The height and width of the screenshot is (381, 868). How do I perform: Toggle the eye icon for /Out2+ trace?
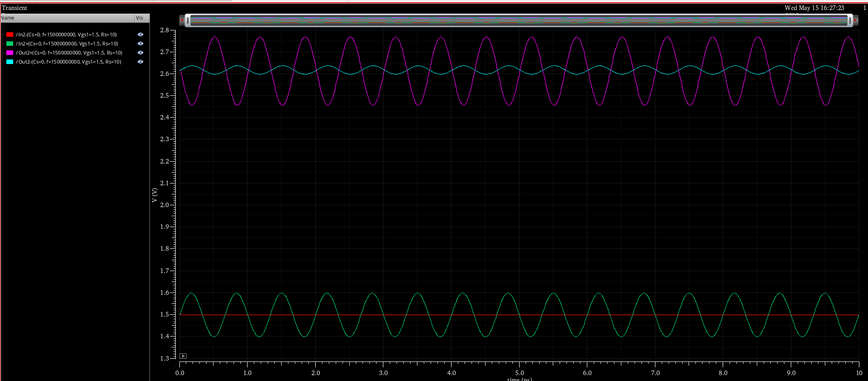[140, 53]
